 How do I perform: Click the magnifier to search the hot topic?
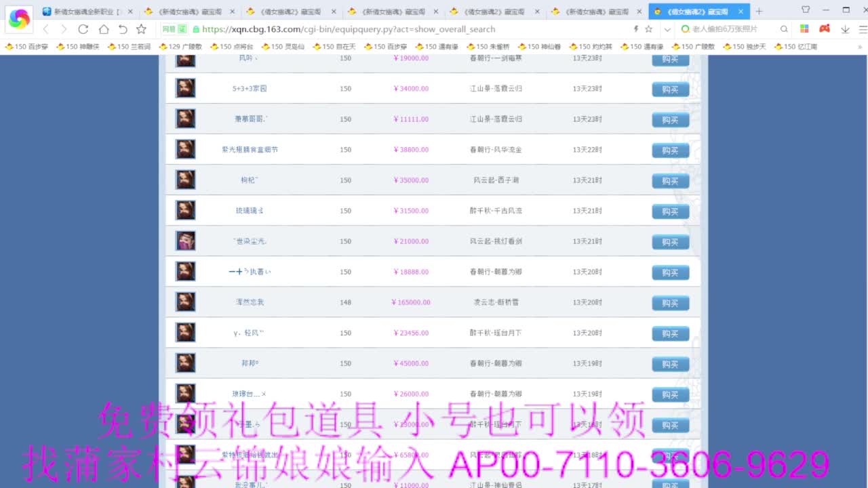coord(783,30)
